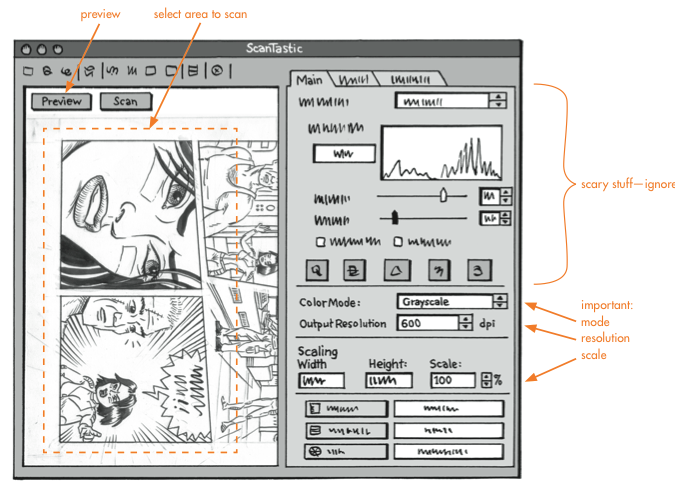The width and height of the screenshot is (675, 481).
Task: Click the scribble icon between first two toolbar separators
Action: (90, 71)
